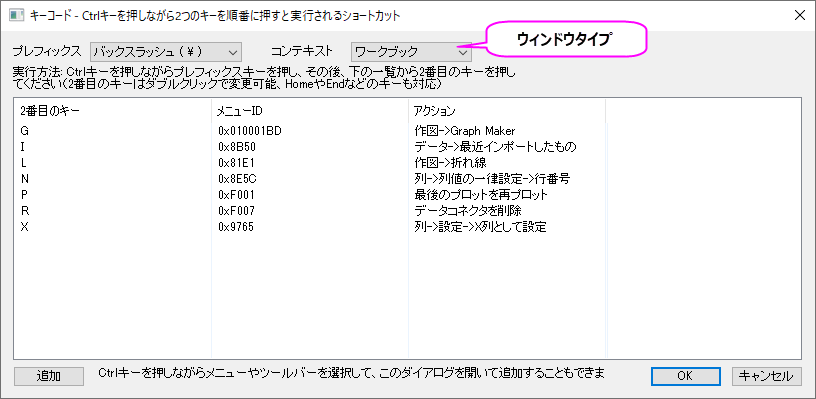Select the row with key L
Screen dimensions: 816x399
[310, 163]
